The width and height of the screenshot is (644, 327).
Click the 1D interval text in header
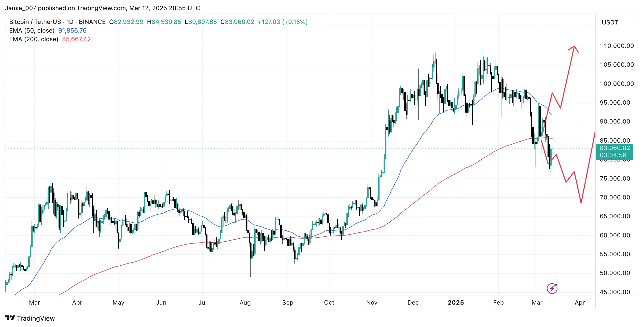pos(70,22)
